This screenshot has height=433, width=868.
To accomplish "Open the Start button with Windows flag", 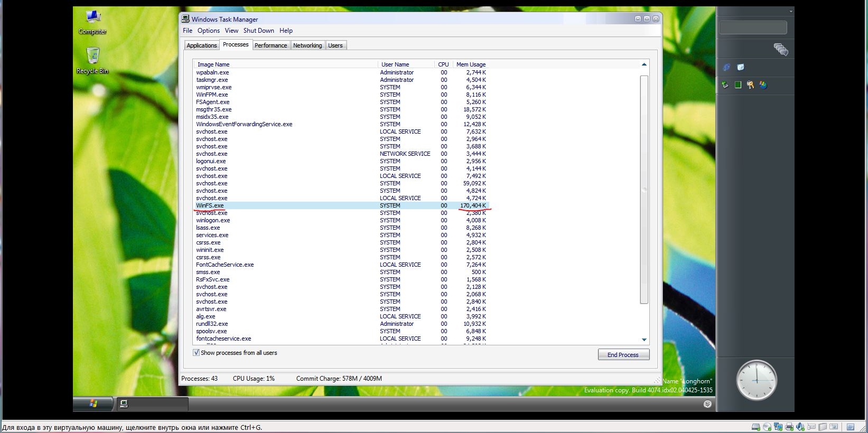I will click(x=93, y=404).
